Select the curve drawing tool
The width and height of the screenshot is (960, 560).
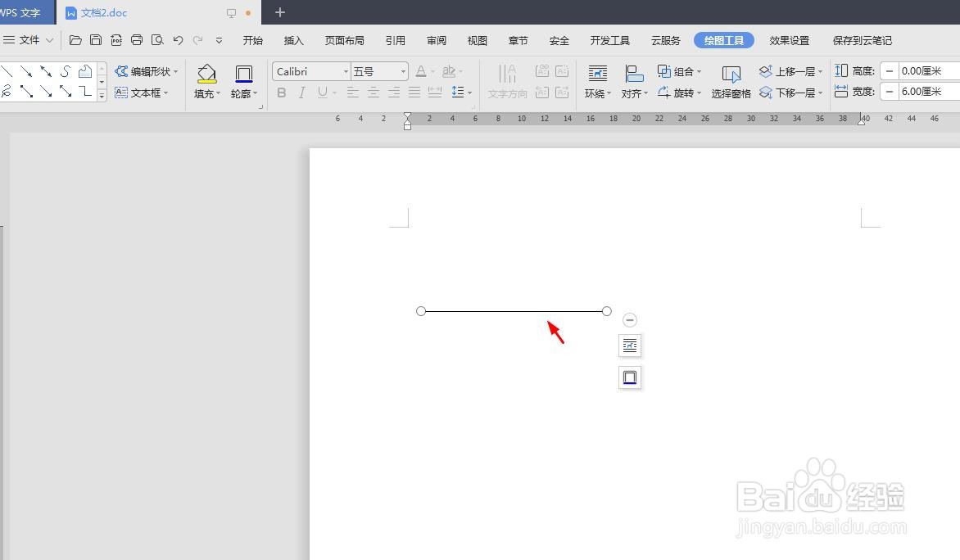64,71
